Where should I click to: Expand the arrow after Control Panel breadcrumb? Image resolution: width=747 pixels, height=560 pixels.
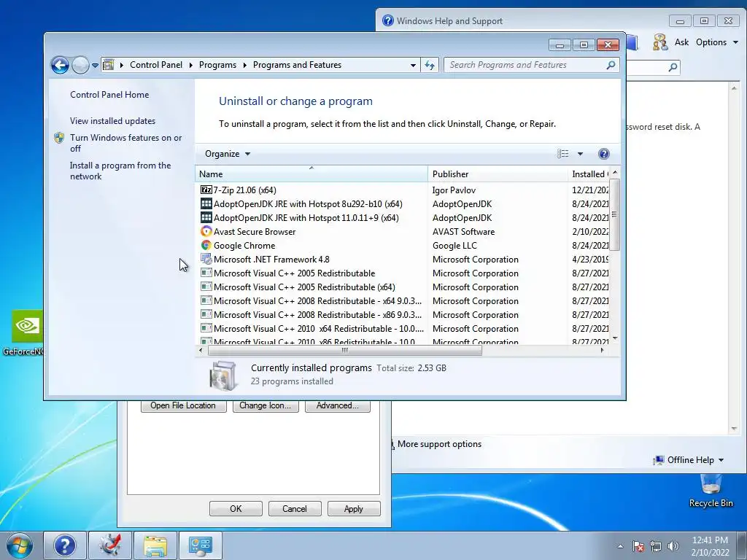190,65
